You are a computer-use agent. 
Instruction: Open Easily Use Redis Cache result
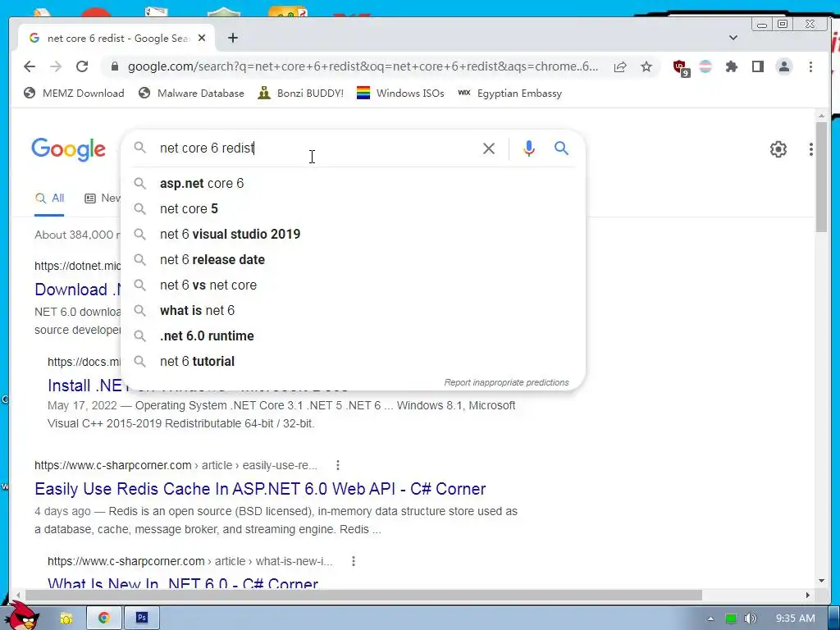(x=260, y=489)
